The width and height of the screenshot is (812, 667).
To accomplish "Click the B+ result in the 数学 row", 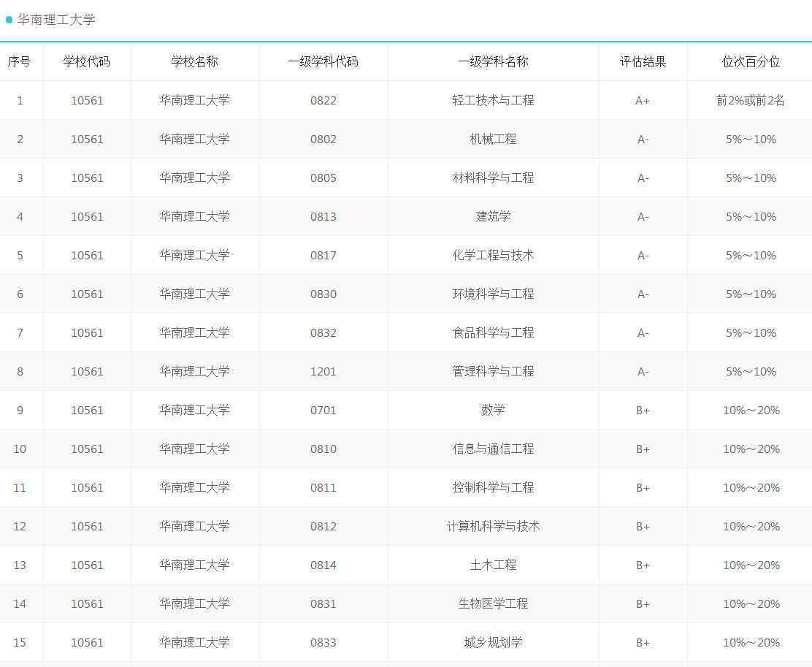I will pyautogui.click(x=643, y=411).
